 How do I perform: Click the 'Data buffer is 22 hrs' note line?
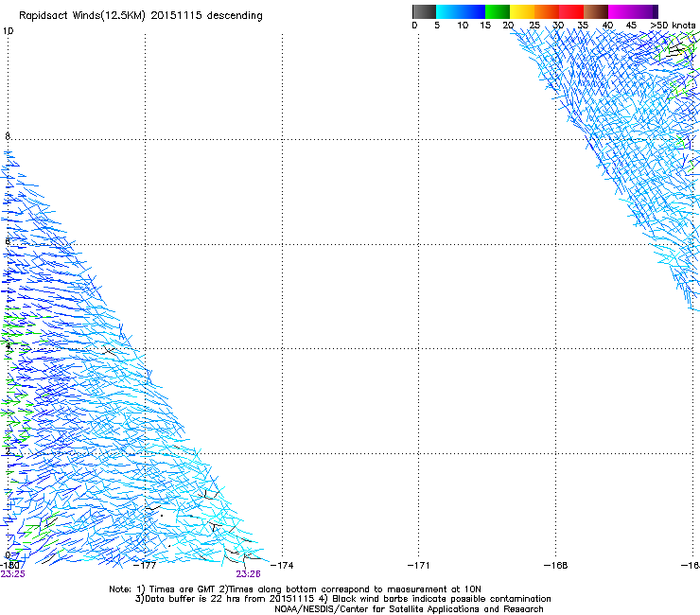(342, 599)
